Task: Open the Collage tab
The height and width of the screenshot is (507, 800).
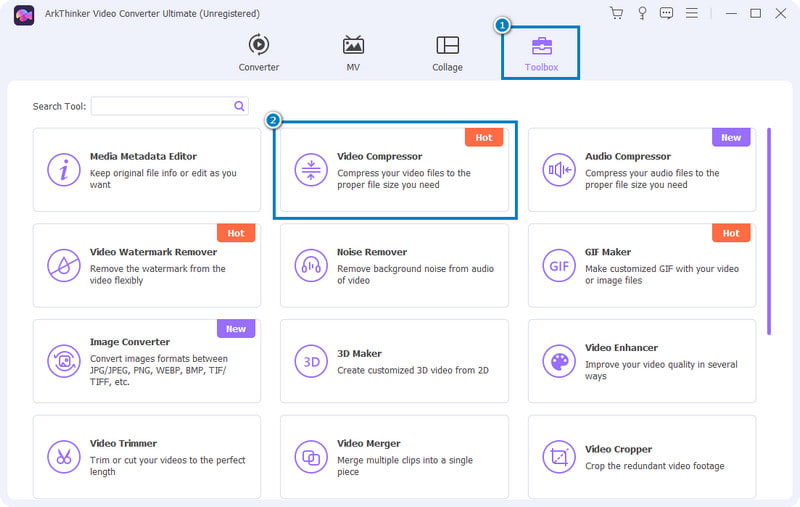Action: [x=447, y=53]
